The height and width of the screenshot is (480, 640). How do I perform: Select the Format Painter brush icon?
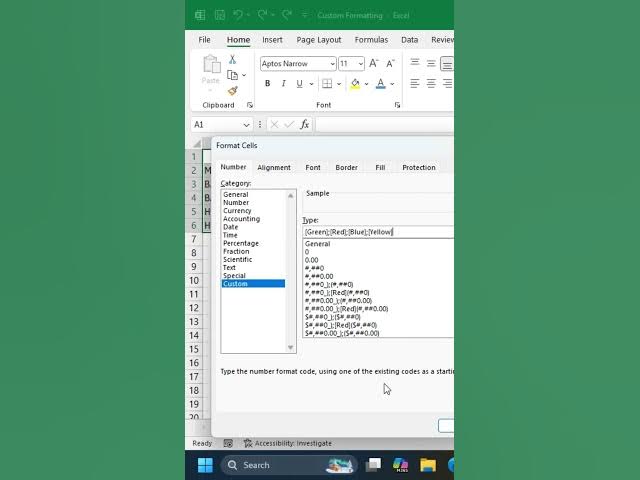tap(233, 91)
